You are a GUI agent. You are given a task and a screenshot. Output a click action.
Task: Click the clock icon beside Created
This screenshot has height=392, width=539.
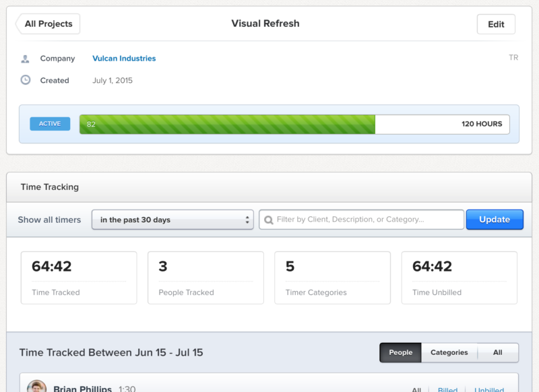(26, 80)
